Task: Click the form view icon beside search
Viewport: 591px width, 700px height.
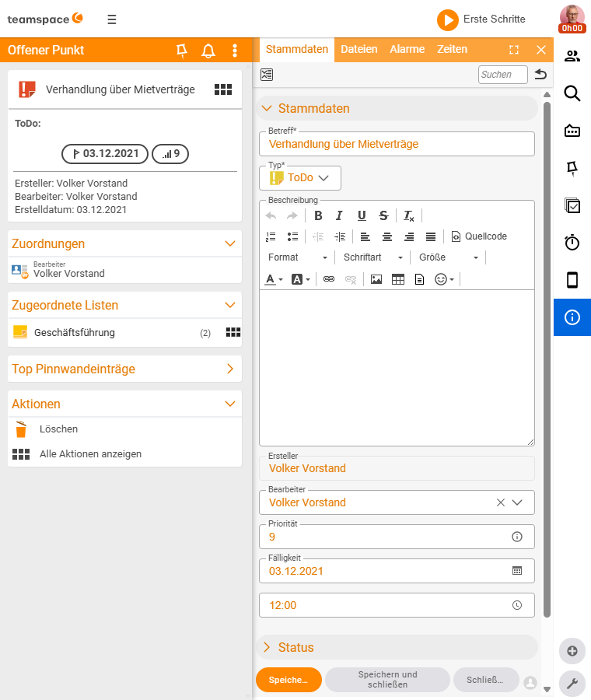Action: click(x=267, y=75)
